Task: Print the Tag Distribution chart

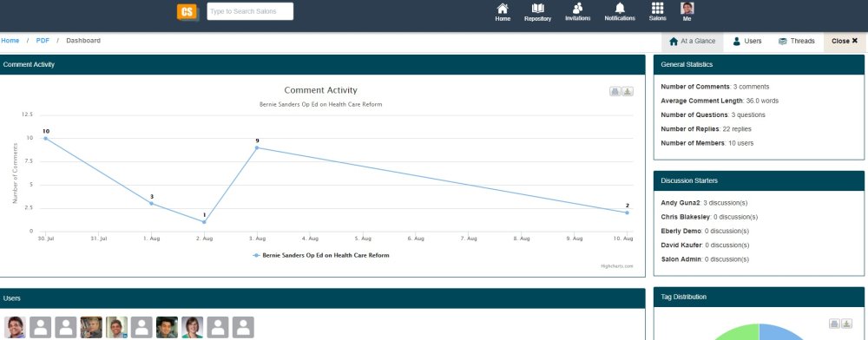Action: [x=834, y=324]
